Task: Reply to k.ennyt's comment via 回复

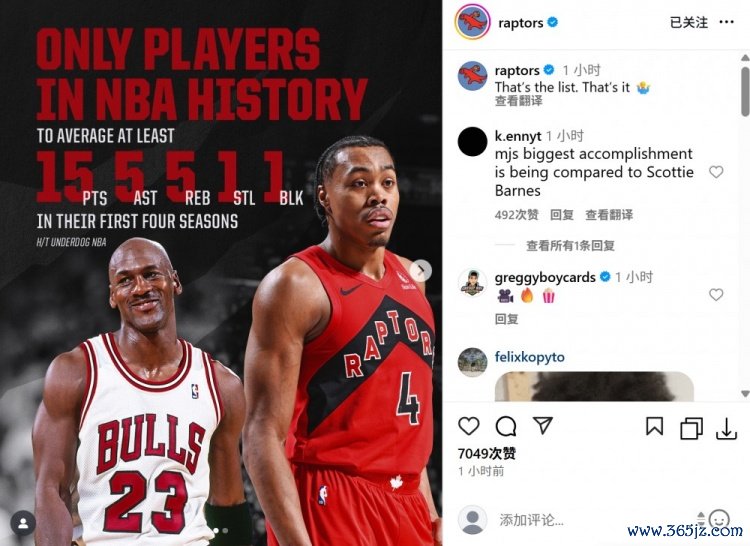Action: tap(562, 215)
